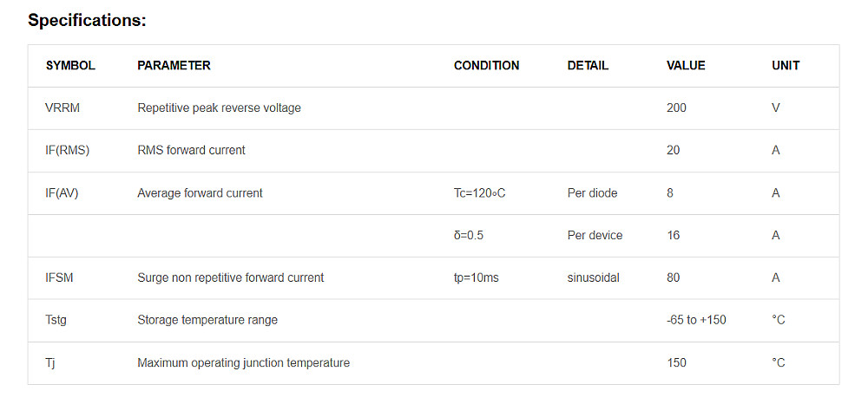Select the VRRM symbol cell
This screenshot has width=868, height=404.
tap(61, 108)
